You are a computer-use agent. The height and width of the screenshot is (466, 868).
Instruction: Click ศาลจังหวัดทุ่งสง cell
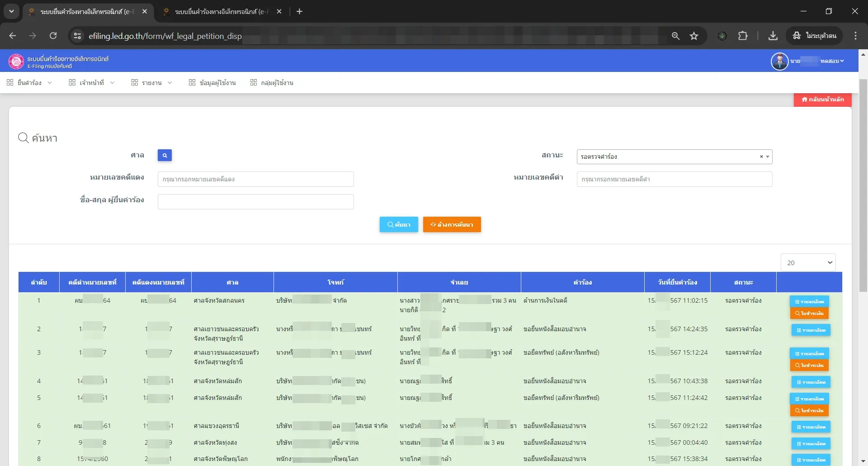coord(215,442)
